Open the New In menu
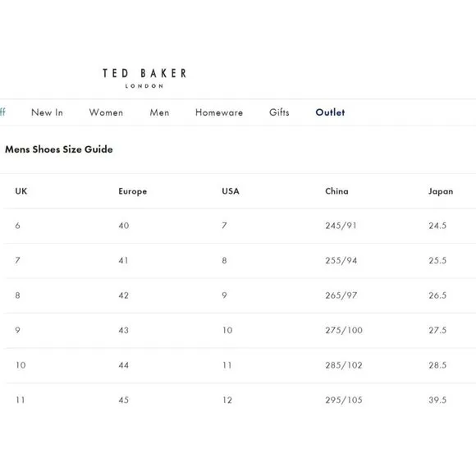The width and height of the screenshot is (476, 476). pyautogui.click(x=47, y=112)
